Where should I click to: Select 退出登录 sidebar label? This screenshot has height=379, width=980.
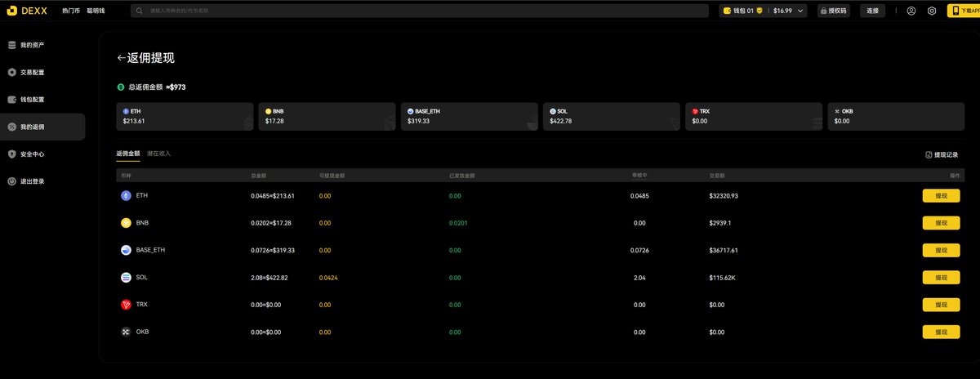pos(33,181)
